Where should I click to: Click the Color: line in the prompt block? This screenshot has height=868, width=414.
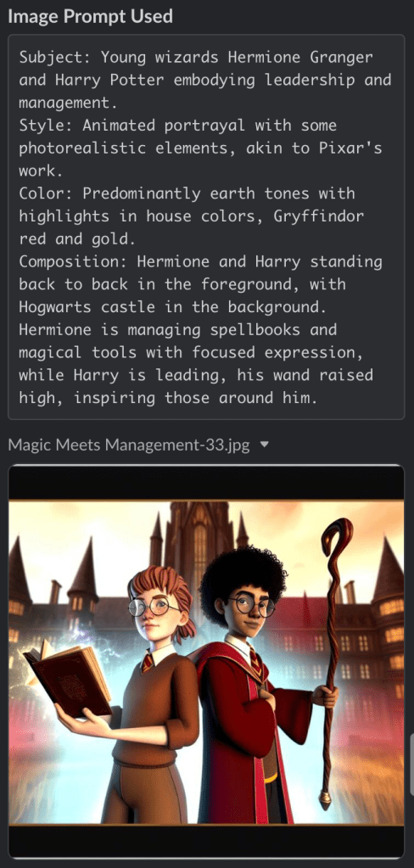187,193
